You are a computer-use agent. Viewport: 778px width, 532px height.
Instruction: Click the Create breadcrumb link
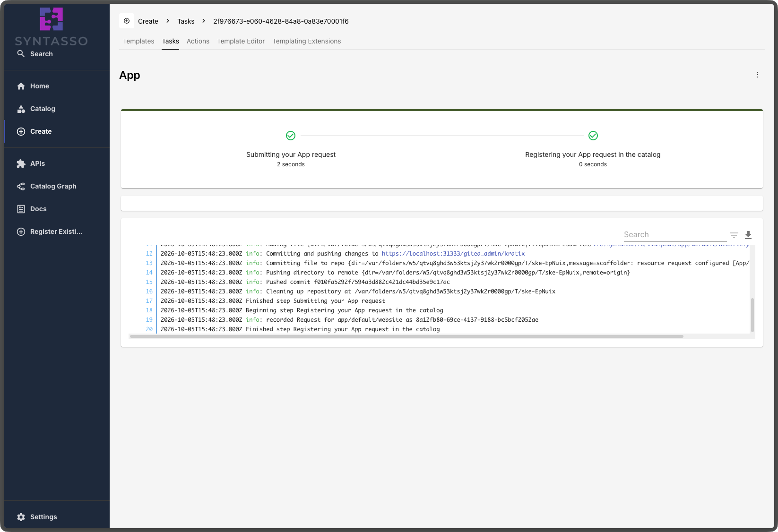click(148, 21)
